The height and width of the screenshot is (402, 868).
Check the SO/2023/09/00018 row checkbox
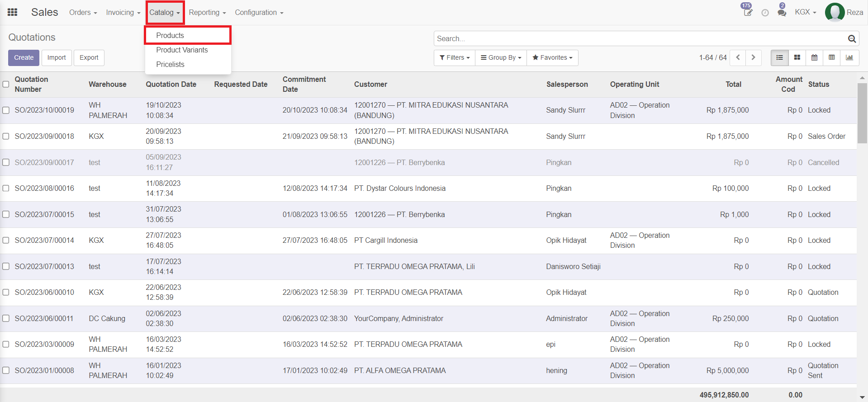(x=6, y=136)
